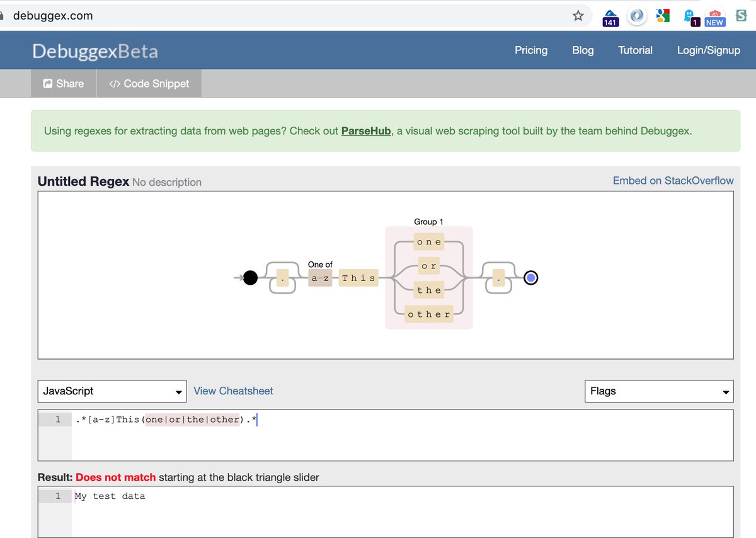Click the green S extension icon

[x=741, y=16]
